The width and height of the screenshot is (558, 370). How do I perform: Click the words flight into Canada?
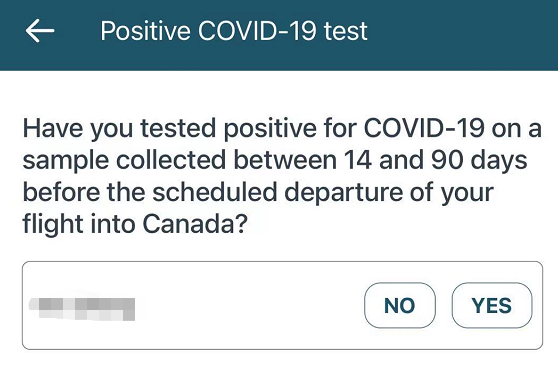[135, 224]
